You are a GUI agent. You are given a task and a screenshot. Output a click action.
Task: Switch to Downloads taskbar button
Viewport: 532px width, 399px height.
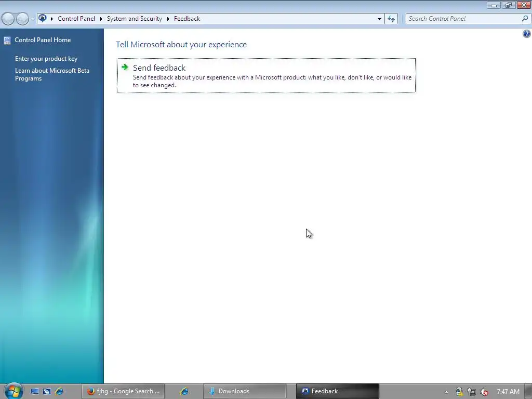pos(245,391)
